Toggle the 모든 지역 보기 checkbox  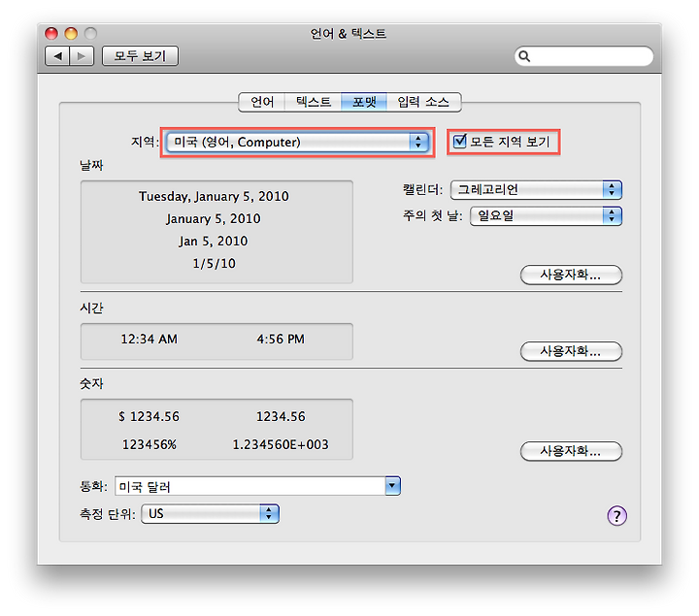tap(459, 142)
